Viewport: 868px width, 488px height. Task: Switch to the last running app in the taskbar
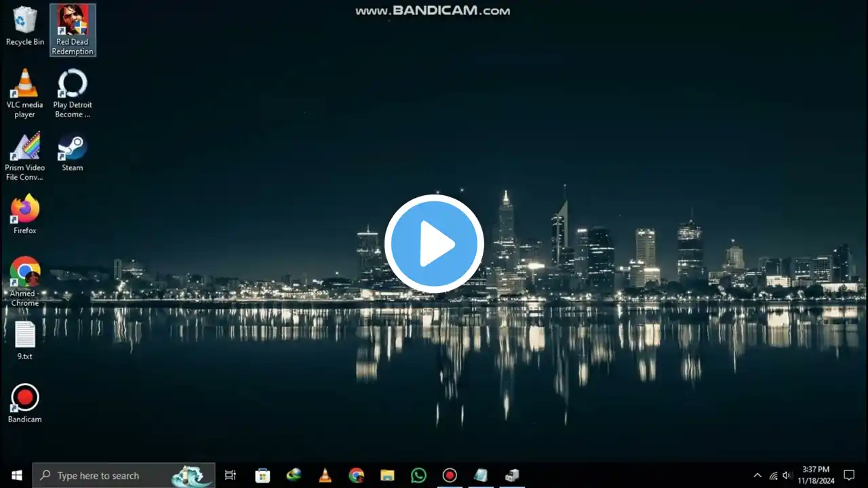tap(512, 475)
